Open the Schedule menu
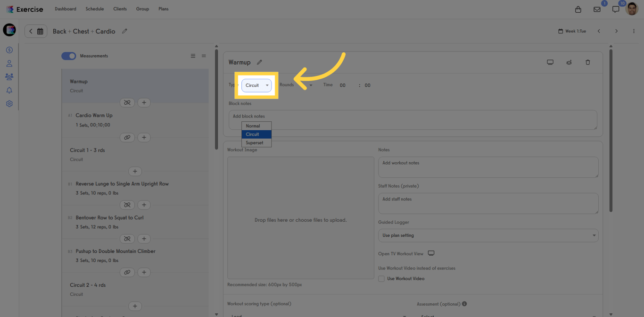Viewport: 644px width, 317px height. pyautogui.click(x=95, y=9)
